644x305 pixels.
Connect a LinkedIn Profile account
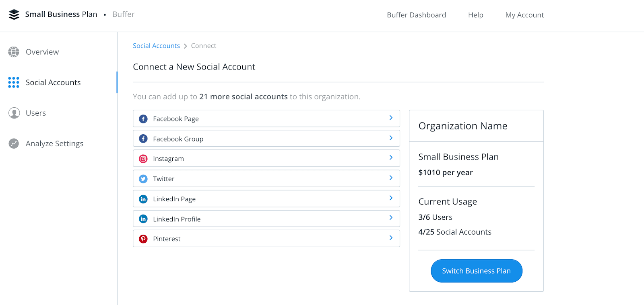click(266, 219)
